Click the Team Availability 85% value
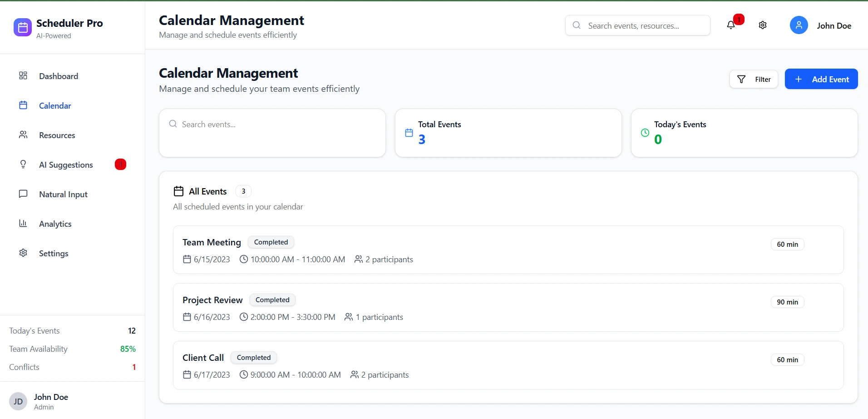 click(x=128, y=349)
